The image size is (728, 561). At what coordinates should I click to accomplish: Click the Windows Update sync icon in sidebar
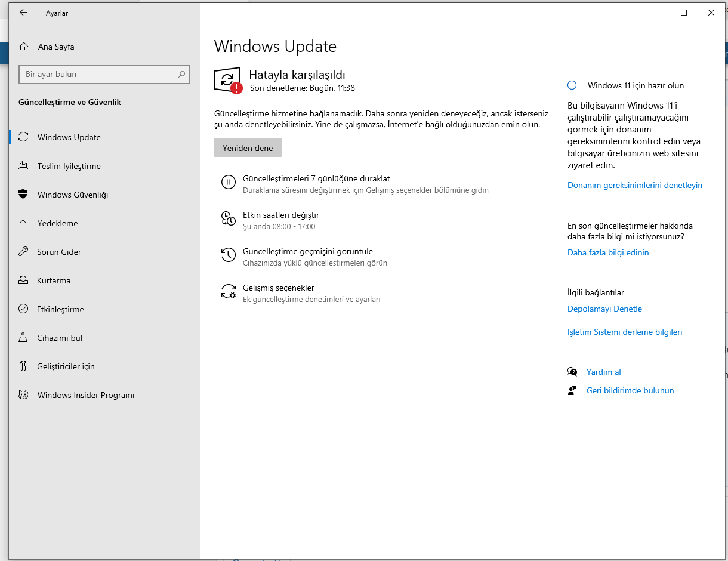[23, 137]
